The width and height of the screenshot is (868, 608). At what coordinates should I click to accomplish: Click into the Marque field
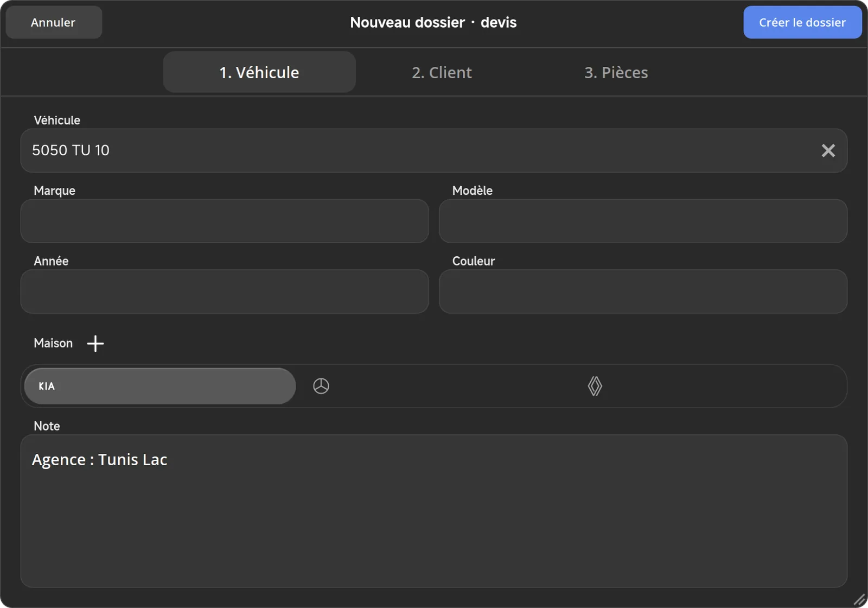tap(225, 221)
